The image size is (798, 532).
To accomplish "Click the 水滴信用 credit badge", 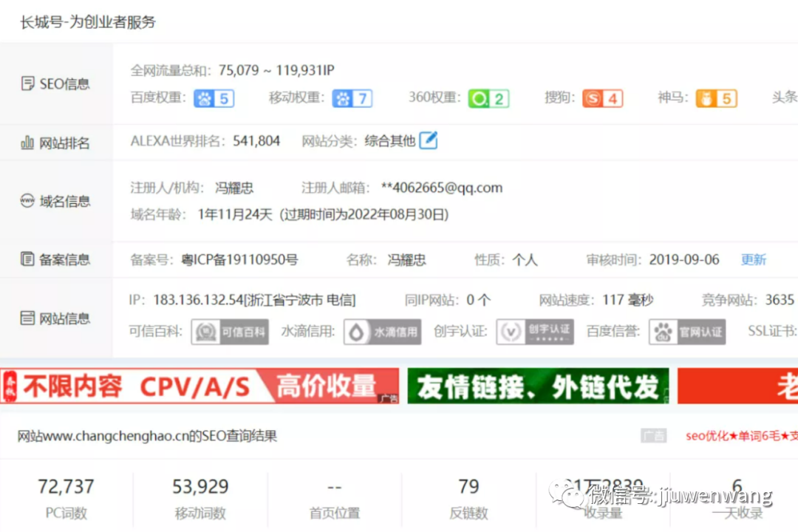I will click(x=382, y=332).
